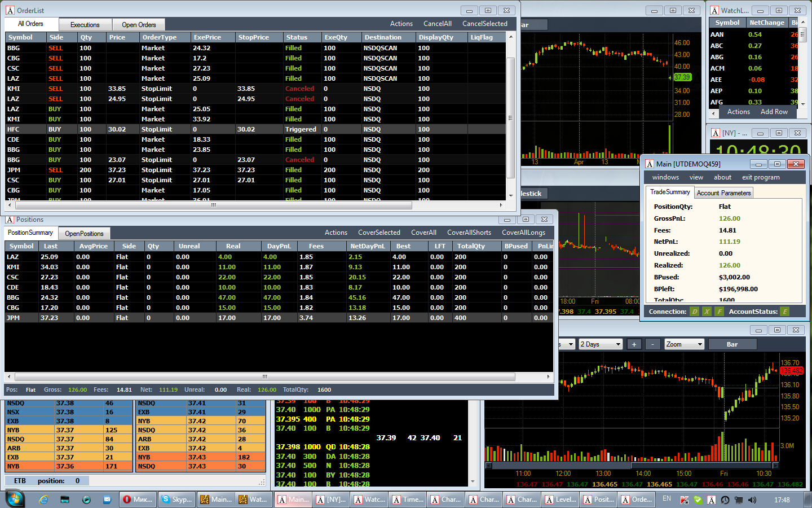
Task: Click the X connection status indicator
Action: point(707,312)
